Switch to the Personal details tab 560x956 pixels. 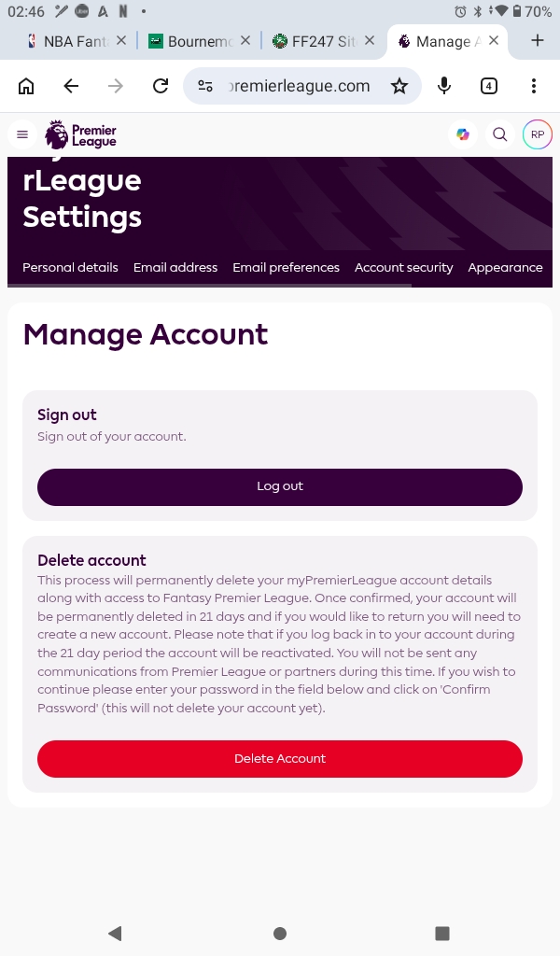(70, 267)
